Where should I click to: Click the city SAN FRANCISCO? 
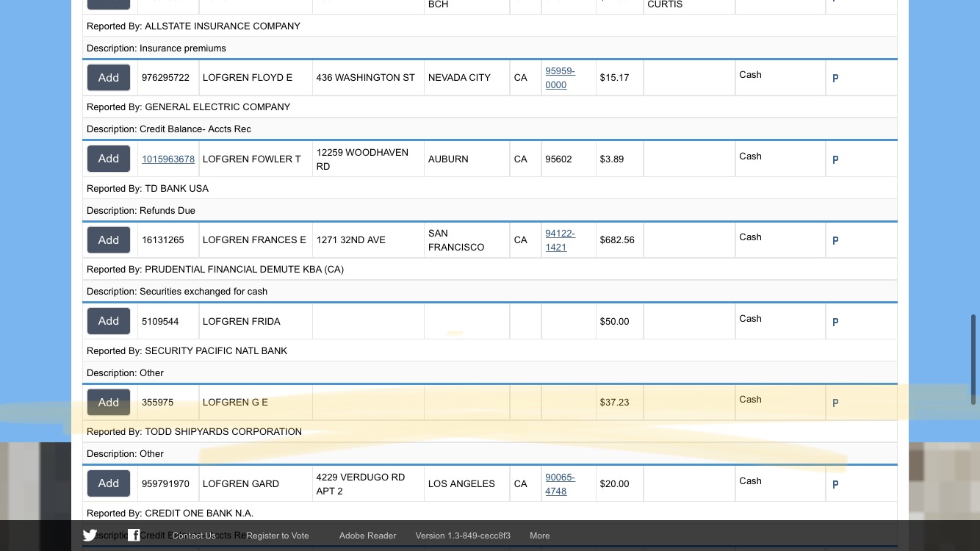456,240
